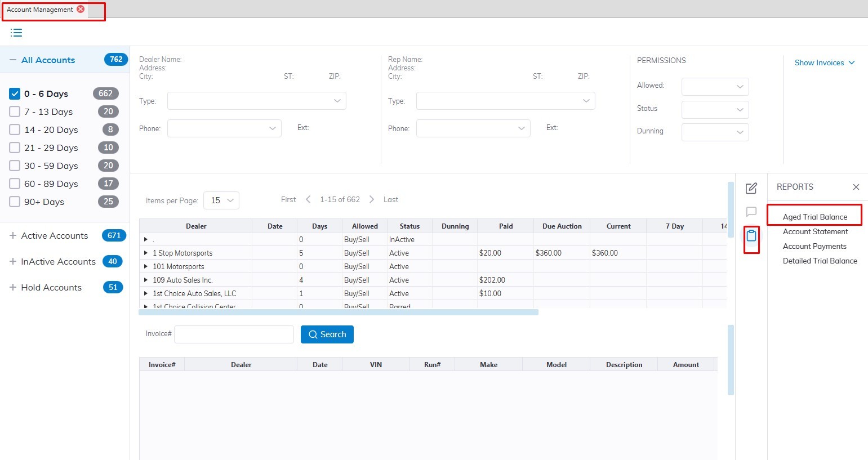Open the comments speech bubble icon
The height and width of the screenshot is (460, 868).
tap(751, 212)
